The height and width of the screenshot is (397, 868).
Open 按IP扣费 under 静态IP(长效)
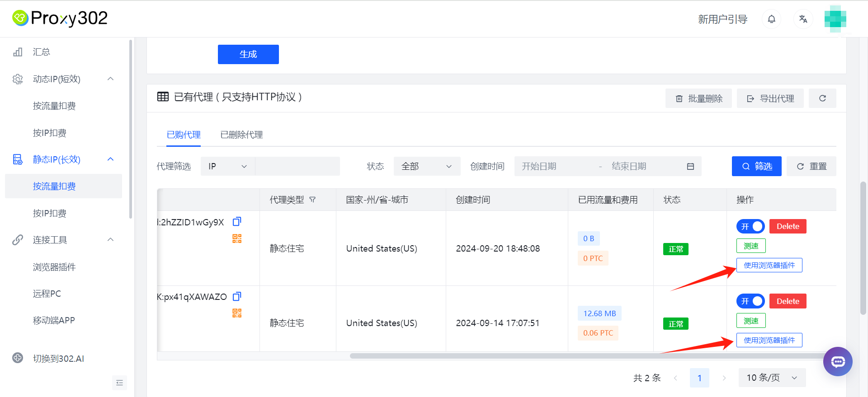50,213
